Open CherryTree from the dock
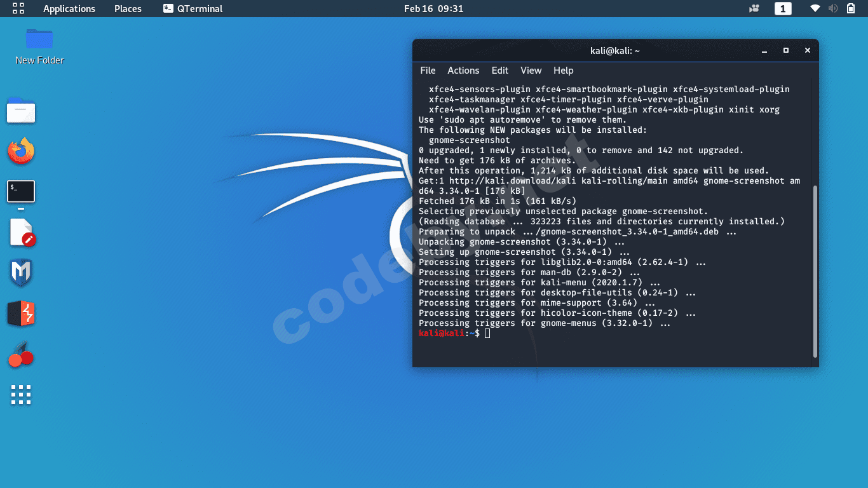868x488 pixels. 21,354
